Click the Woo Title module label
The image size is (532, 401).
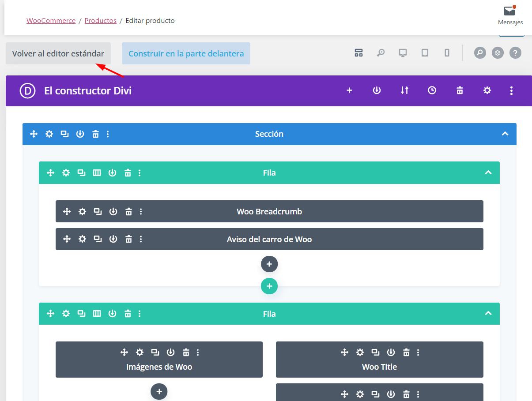coord(379,367)
